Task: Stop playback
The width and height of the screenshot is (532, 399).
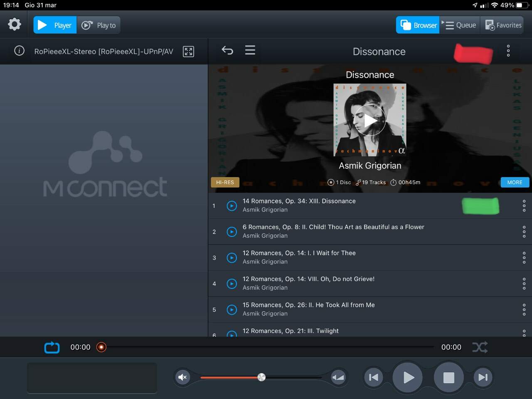Action: [x=448, y=377]
